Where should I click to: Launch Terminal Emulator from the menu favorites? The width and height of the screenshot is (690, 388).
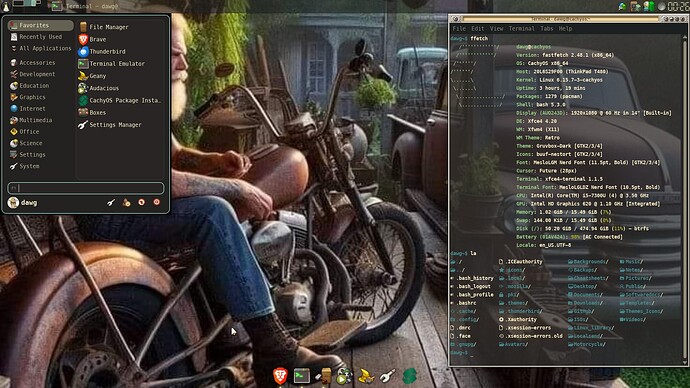(x=120, y=64)
